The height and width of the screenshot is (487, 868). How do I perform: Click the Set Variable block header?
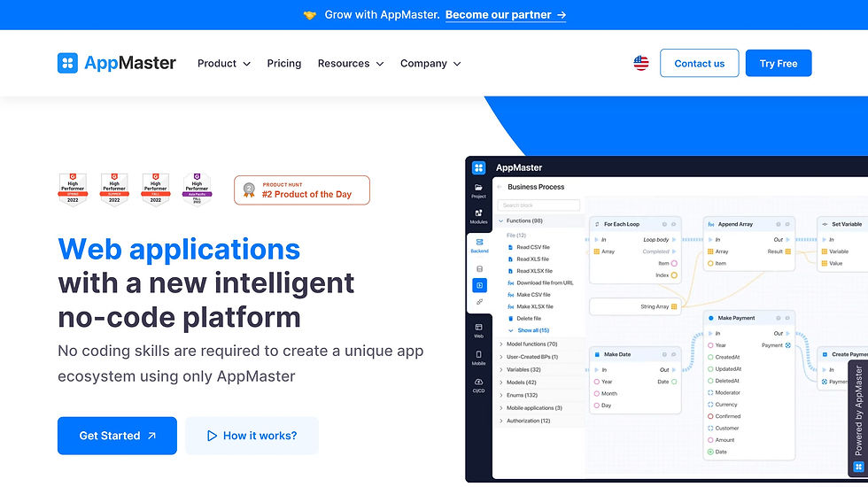click(842, 224)
